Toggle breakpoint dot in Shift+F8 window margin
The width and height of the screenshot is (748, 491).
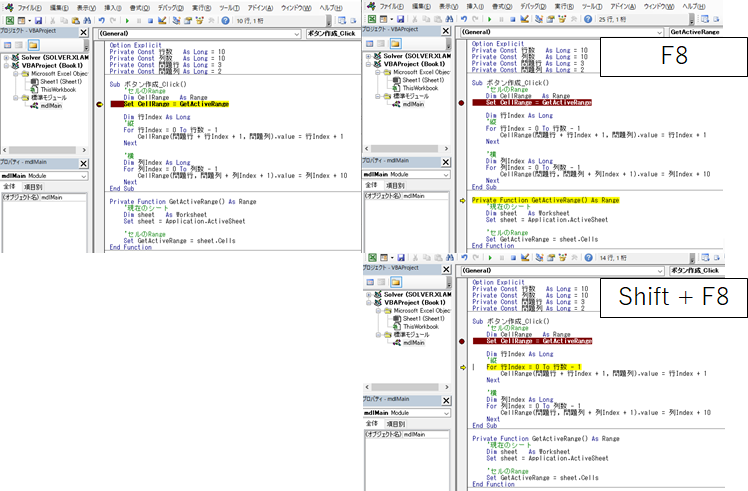click(462, 341)
